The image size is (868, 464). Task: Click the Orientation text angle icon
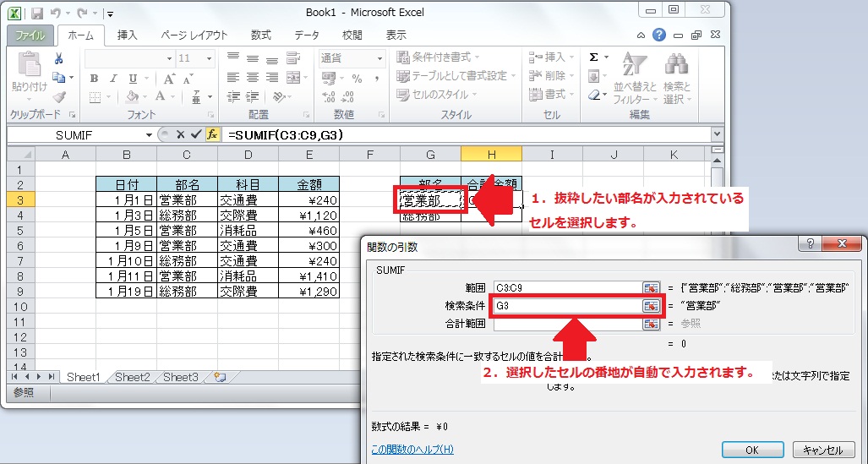click(278, 96)
